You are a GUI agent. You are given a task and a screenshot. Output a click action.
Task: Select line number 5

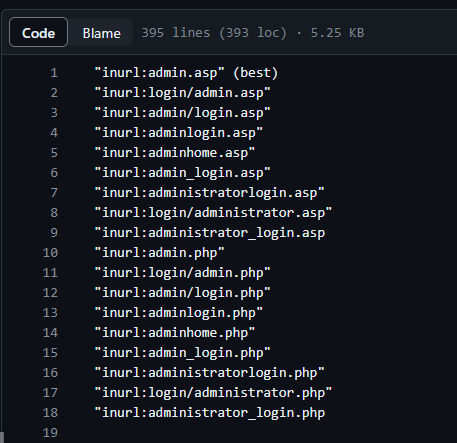click(54, 153)
